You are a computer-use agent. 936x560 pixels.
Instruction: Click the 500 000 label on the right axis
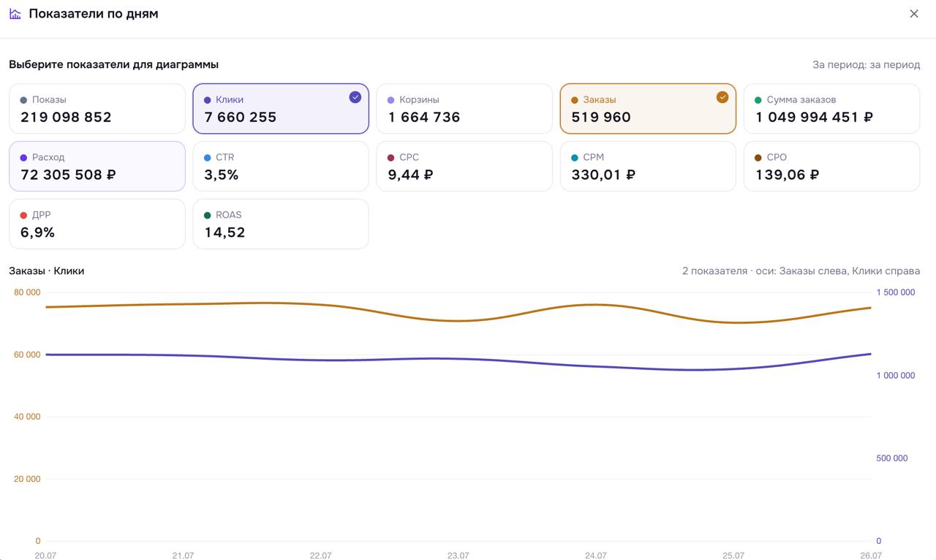pyautogui.click(x=892, y=458)
